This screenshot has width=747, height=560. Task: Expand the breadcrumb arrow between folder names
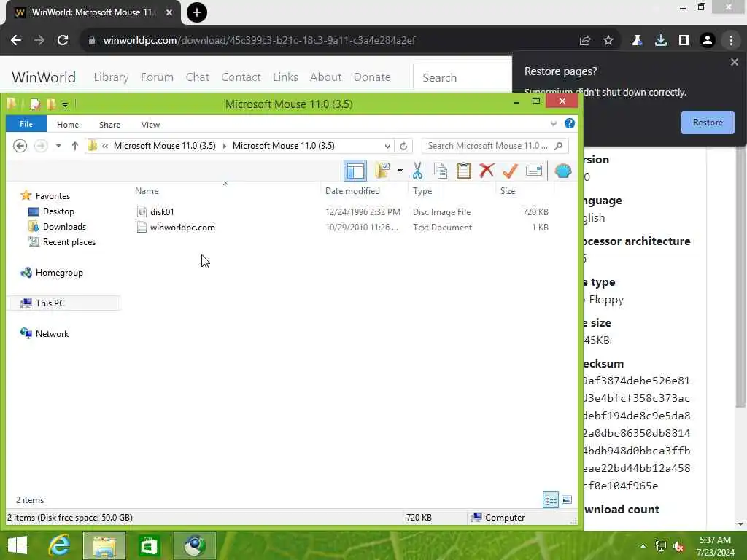click(225, 146)
